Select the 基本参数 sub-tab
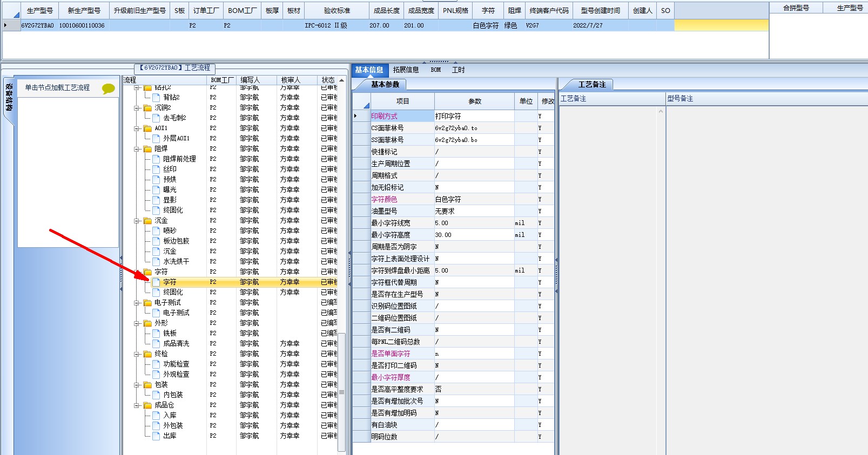The image size is (868, 455). [385, 84]
